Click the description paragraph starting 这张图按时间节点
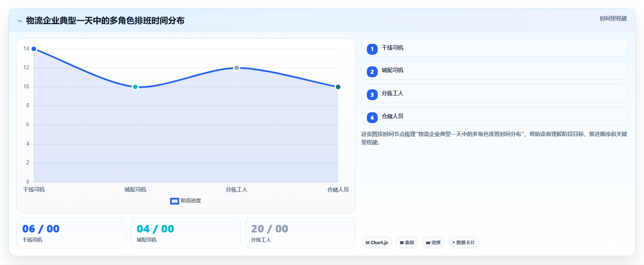The width and height of the screenshot is (644, 265). (494, 138)
